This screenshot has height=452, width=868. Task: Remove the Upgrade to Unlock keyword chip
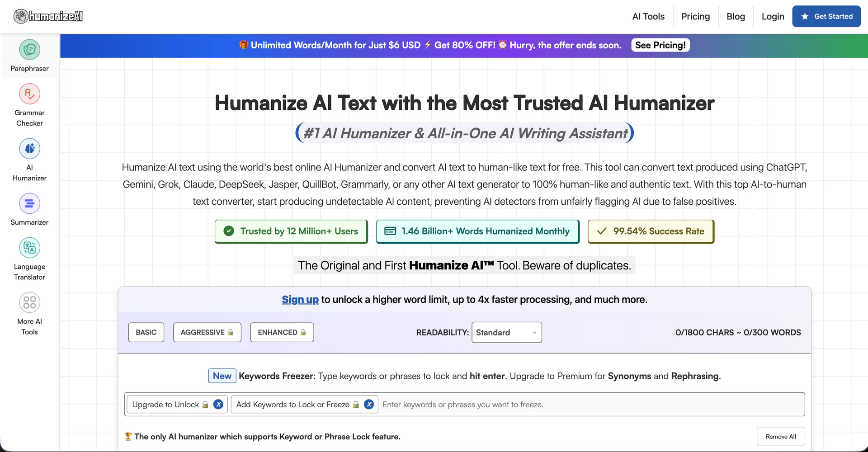[218, 405]
